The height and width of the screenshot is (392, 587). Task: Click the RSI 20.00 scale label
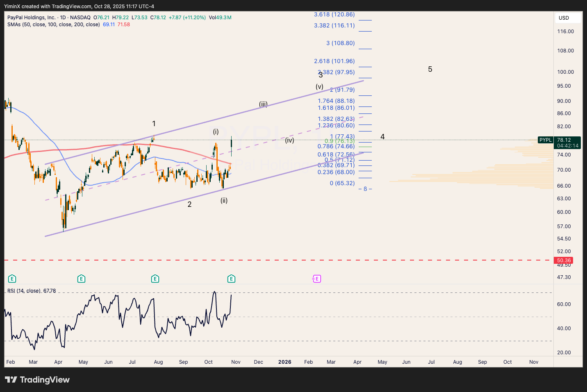pos(564,353)
